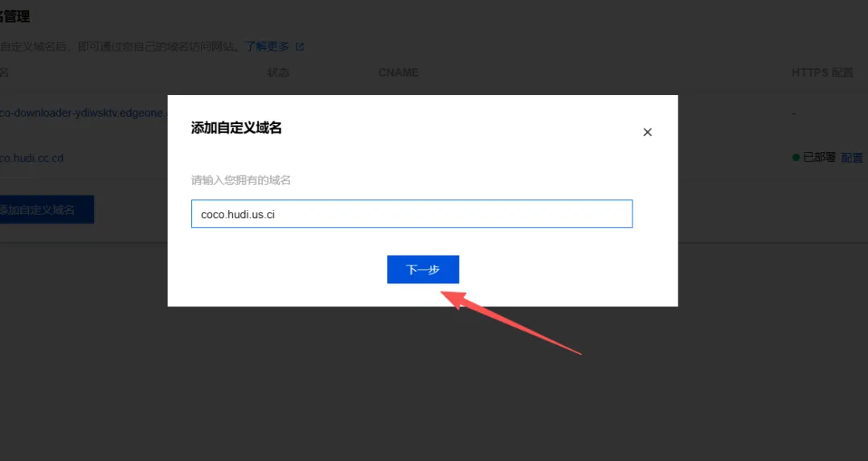Viewport: 868px width, 461px height.
Task: Open the 了解更多 link
Action: pos(267,47)
